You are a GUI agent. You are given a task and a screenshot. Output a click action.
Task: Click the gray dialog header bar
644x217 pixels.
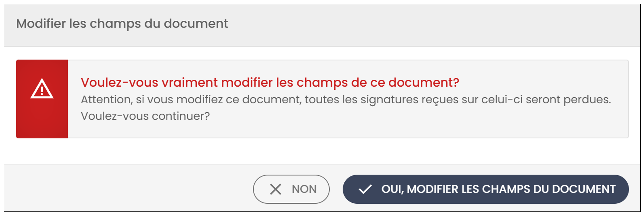click(434, 25)
